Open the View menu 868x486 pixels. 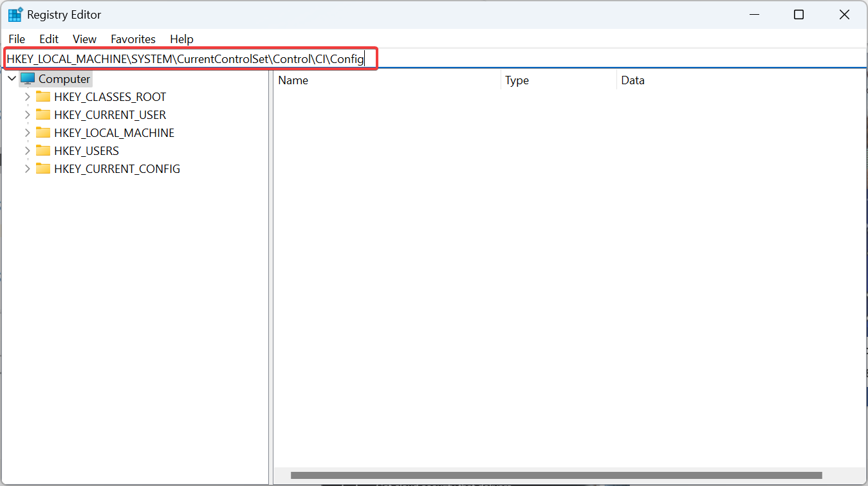tap(84, 39)
